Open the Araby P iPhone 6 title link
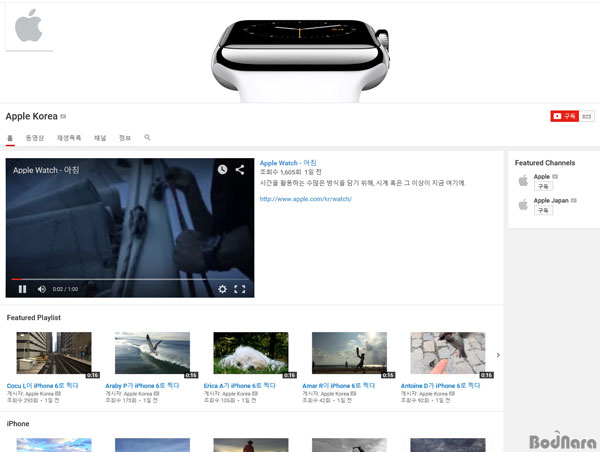600x452 pixels. point(142,385)
